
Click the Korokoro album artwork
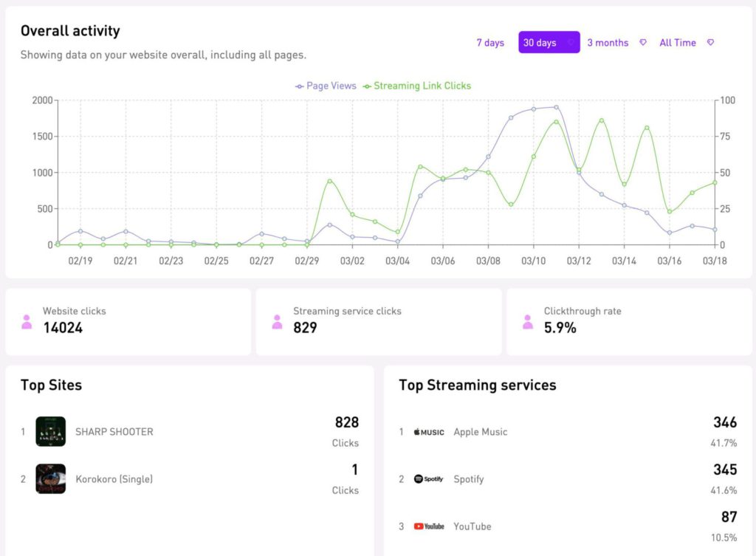[50, 478]
